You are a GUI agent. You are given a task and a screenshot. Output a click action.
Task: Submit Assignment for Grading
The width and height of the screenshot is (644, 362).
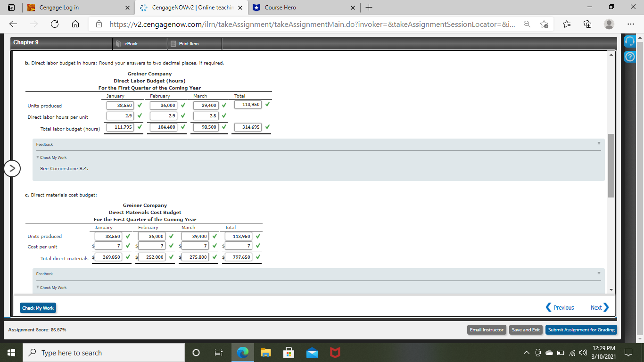(x=581, y=330)
